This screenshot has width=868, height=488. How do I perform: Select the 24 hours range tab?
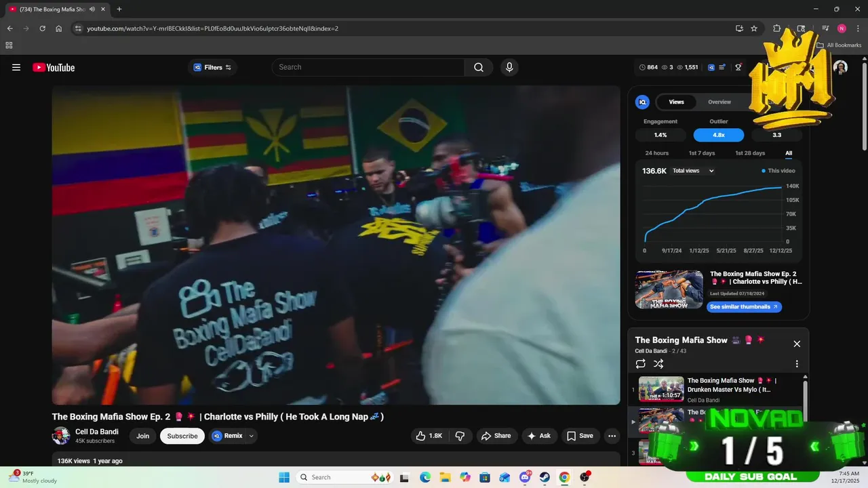point(656,153)
